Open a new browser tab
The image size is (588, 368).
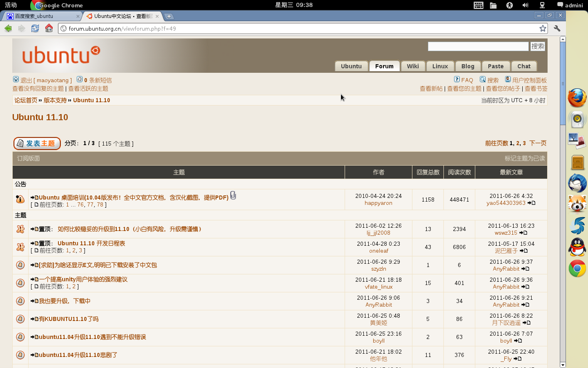(x=169, y=16)
